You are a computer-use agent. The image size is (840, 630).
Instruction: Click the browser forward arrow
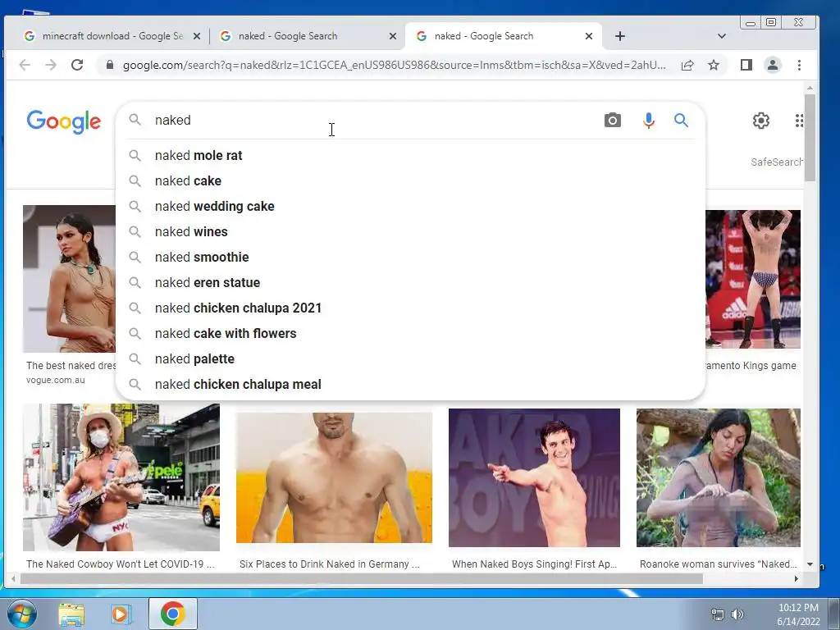tap(51, 65)
